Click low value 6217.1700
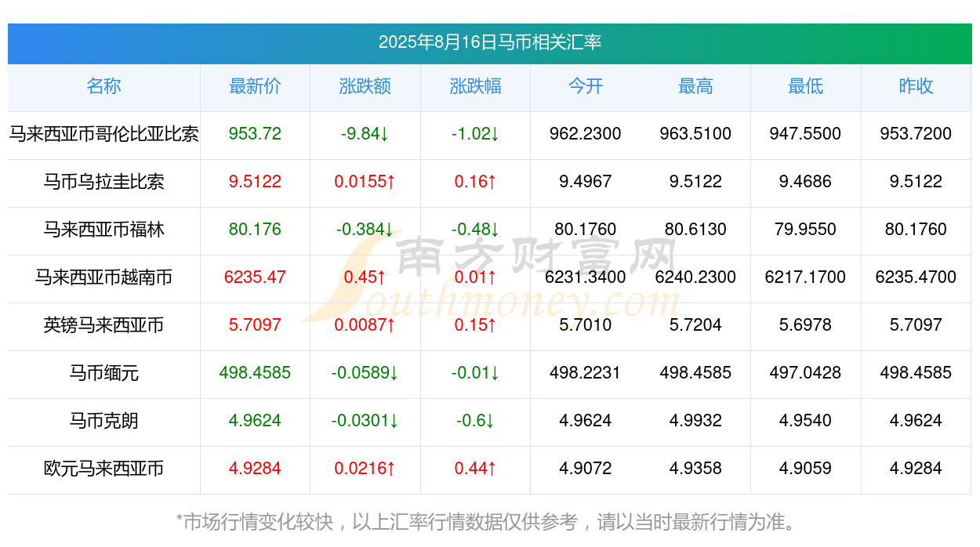Image resolution: width=980 pixels, height=547 pixels. [806, 277]
